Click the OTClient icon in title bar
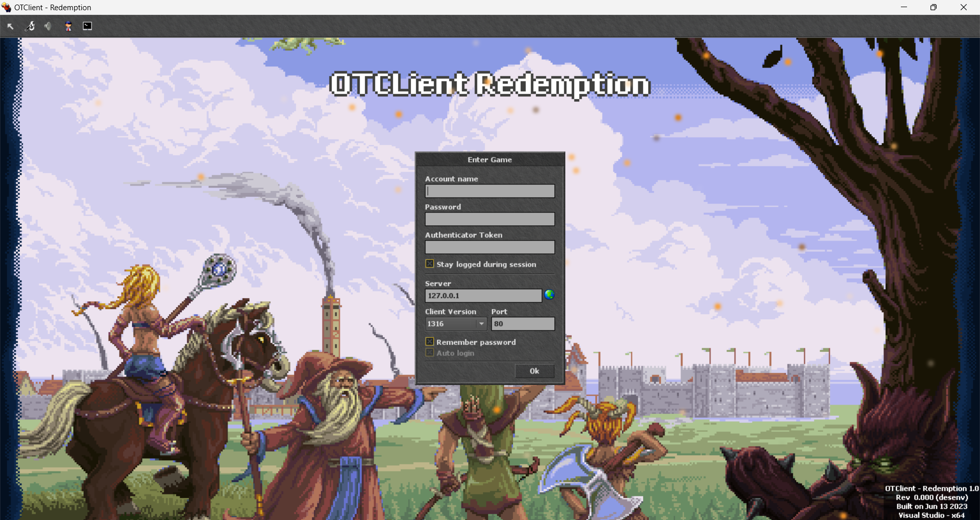 pyautogui.click(x=7, y=7)
